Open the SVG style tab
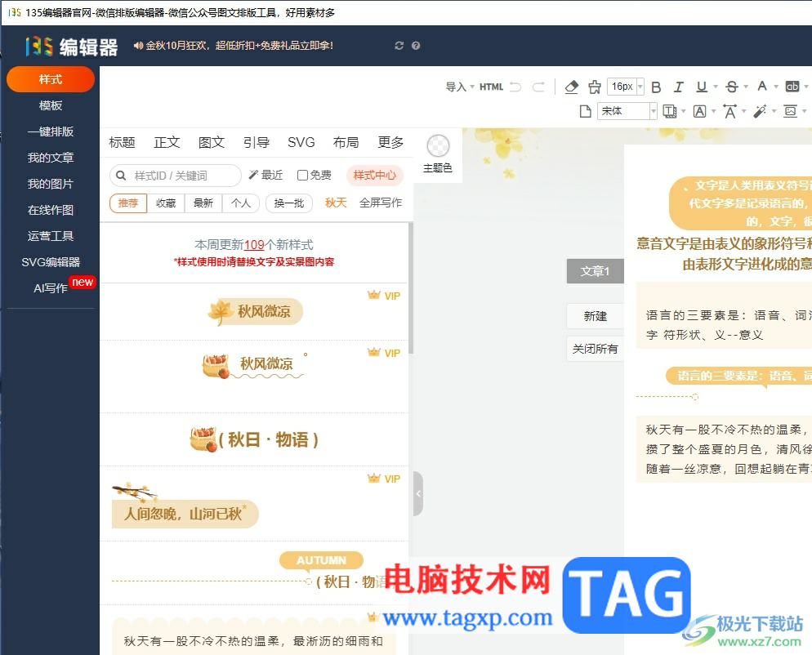Image resolution: width=812 pixels, height=655 pixels. point(301,142)
